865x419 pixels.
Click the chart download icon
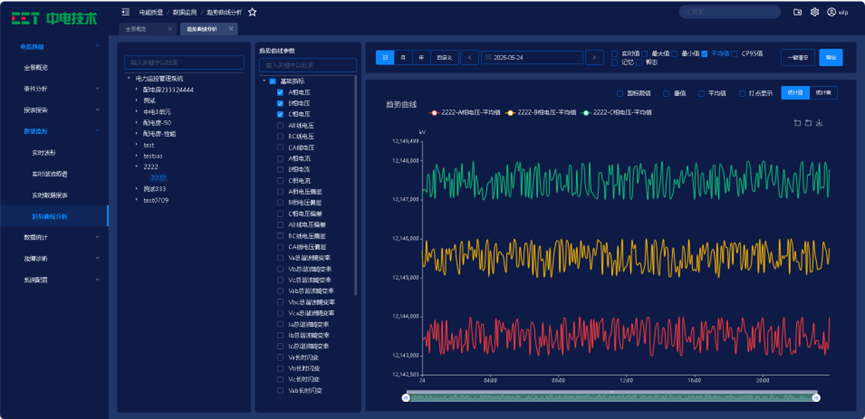coord(820,123)
